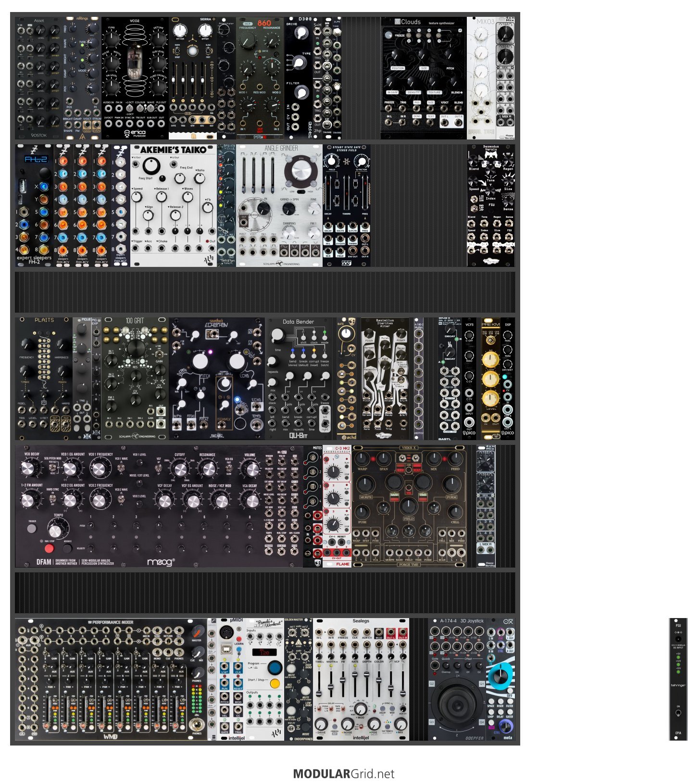The width and height of the screenshot is (688, 784).
Task: Flip the DFAM VCO 1 WAVE switch
Action: point(121,467)
